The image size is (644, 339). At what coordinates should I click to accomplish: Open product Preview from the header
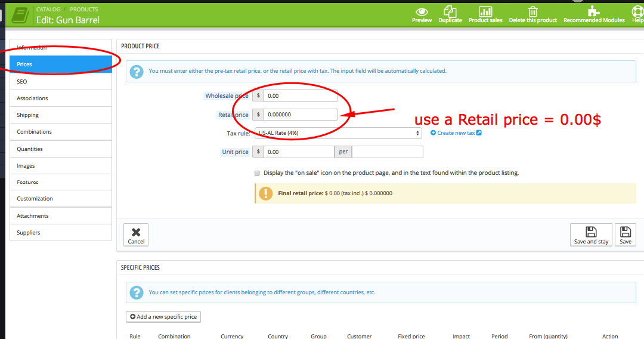[422, 15]
